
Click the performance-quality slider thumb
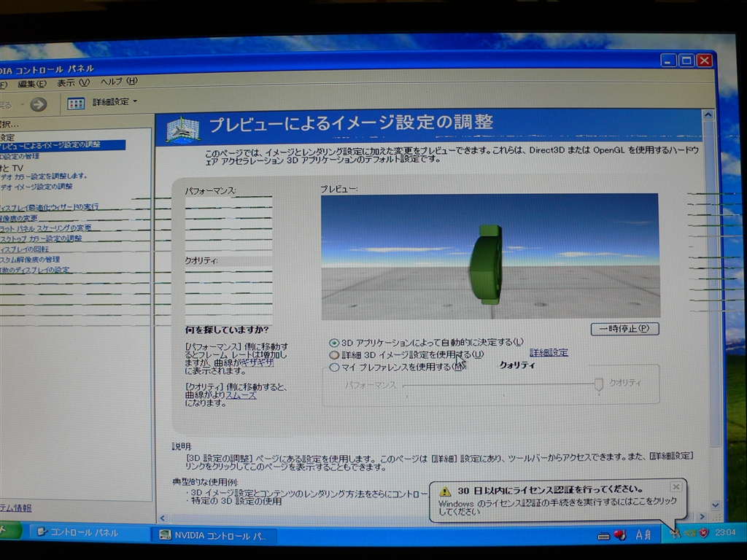click(x=599, y=384)
